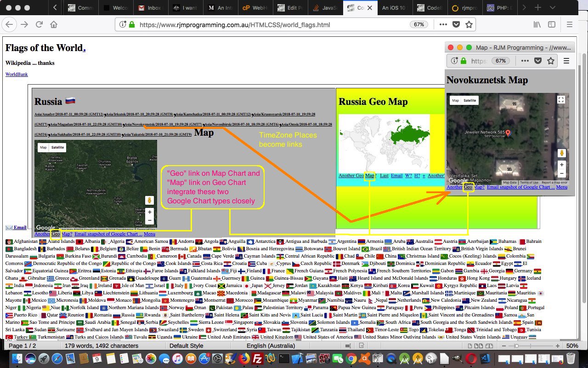This screenshot has width=588, height=368.
Task: Switch to the WebH cPanel tab
Action: pyautogui.click(x=255, y=8)
